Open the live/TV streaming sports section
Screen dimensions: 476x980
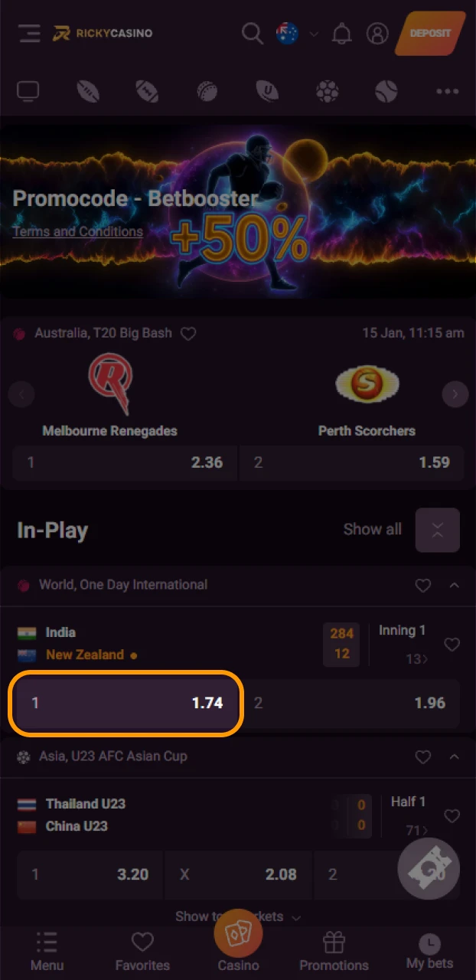click(28, 91)
